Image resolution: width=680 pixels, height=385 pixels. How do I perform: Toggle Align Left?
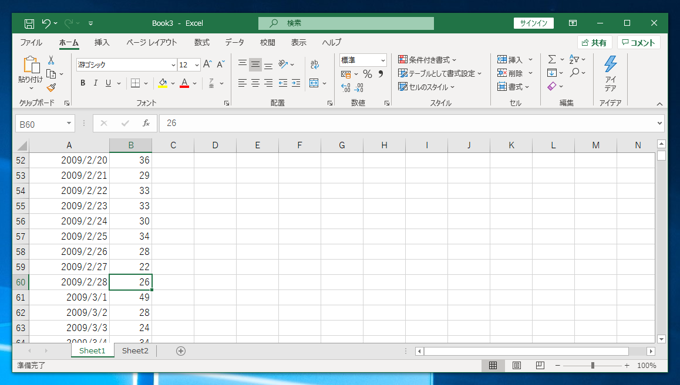coord(242,83)
